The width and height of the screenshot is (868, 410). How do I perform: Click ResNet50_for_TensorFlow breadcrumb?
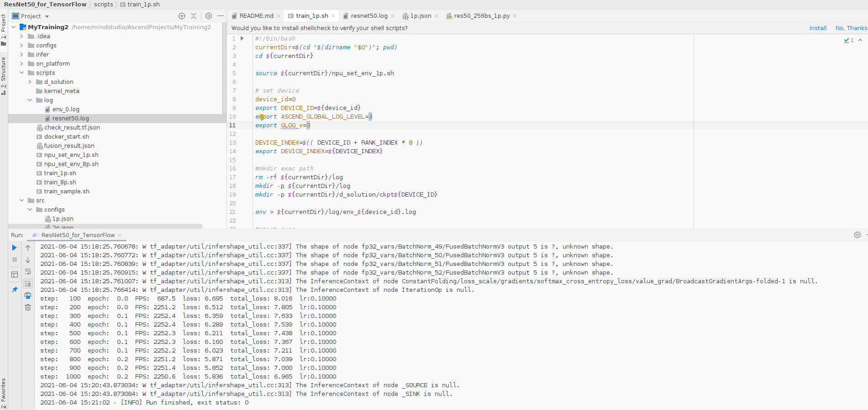pos(45,5)
